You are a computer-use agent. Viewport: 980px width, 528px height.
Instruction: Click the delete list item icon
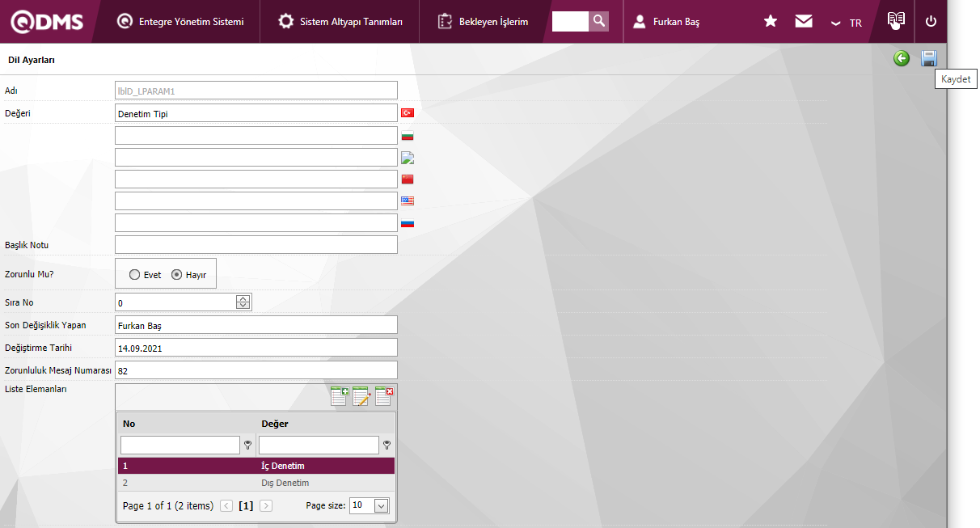384,396
